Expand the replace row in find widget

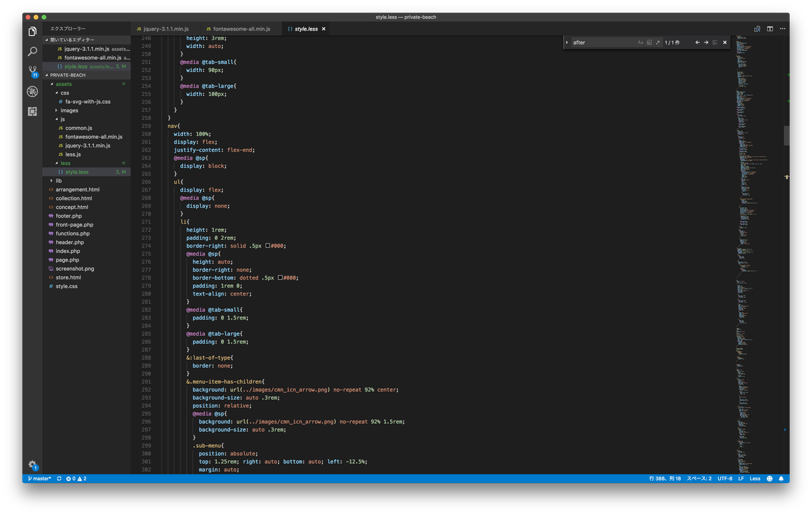[567, 43]
